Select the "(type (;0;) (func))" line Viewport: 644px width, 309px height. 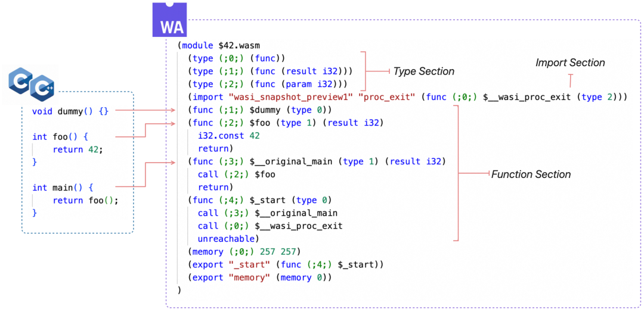[237, 58]
